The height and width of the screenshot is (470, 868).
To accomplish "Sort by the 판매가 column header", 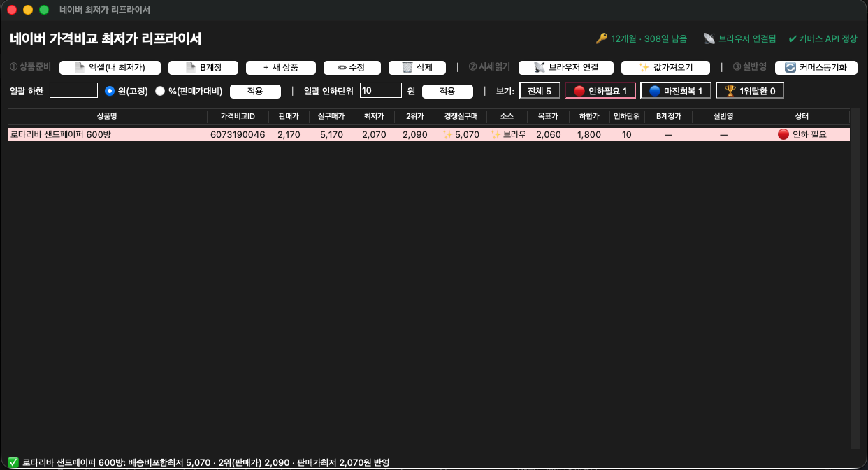I will point(289,117).
